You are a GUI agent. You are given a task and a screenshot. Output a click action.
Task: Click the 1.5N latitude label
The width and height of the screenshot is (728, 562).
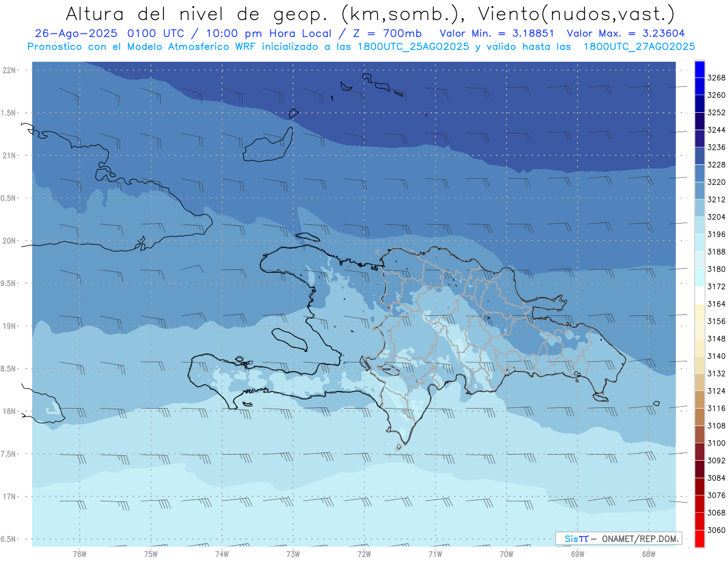pos(9,113)
